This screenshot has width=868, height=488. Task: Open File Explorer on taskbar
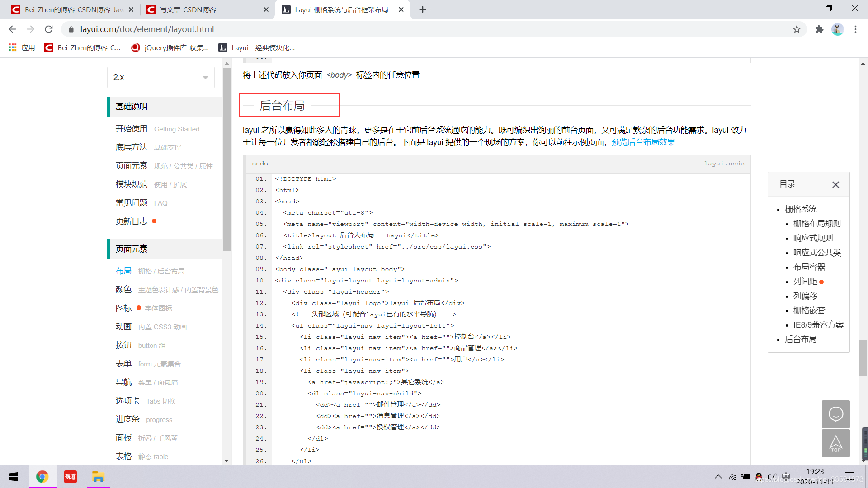tap(98, 477)
